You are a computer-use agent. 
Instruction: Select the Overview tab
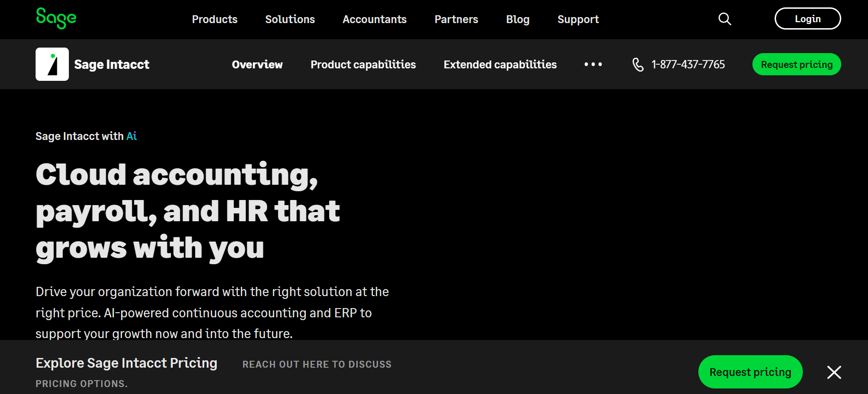[x=257, y=65]
